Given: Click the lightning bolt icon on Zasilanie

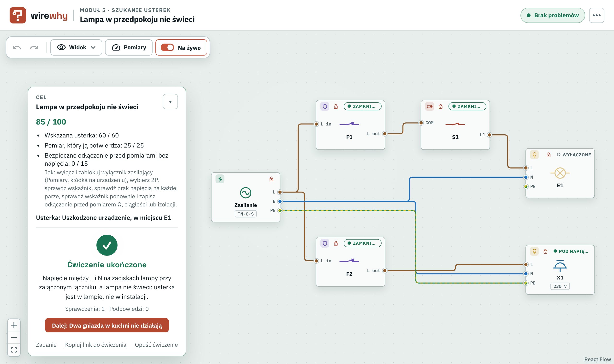Looking at the screenshot, I should [220, 179].
